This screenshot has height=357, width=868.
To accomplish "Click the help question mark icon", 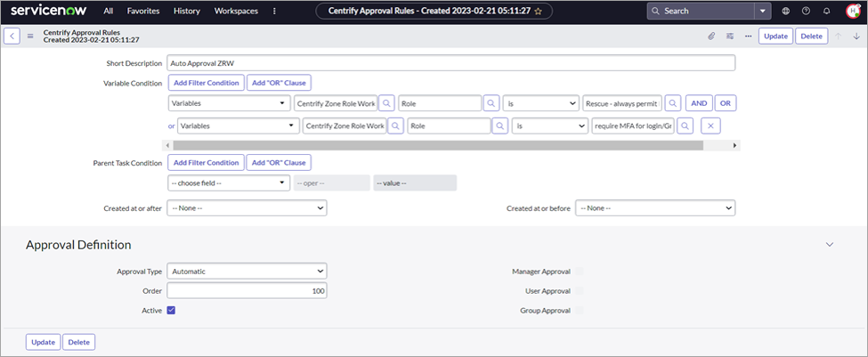I will [x=806, y=11].
